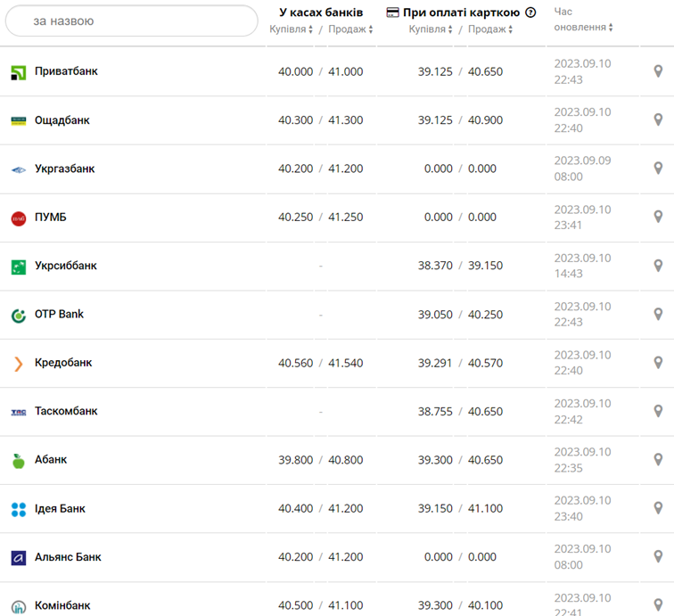The width and height of the screenshot is (674, 616).
Task: Open the Альянс Банк link
Action: pyautogui.click(x=68, y=557)
